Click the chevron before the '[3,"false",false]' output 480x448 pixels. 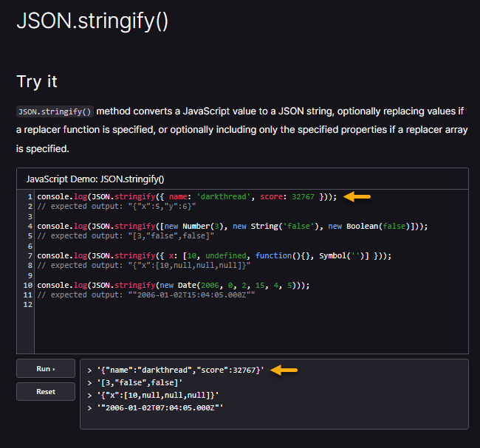[x=89, y=382]
